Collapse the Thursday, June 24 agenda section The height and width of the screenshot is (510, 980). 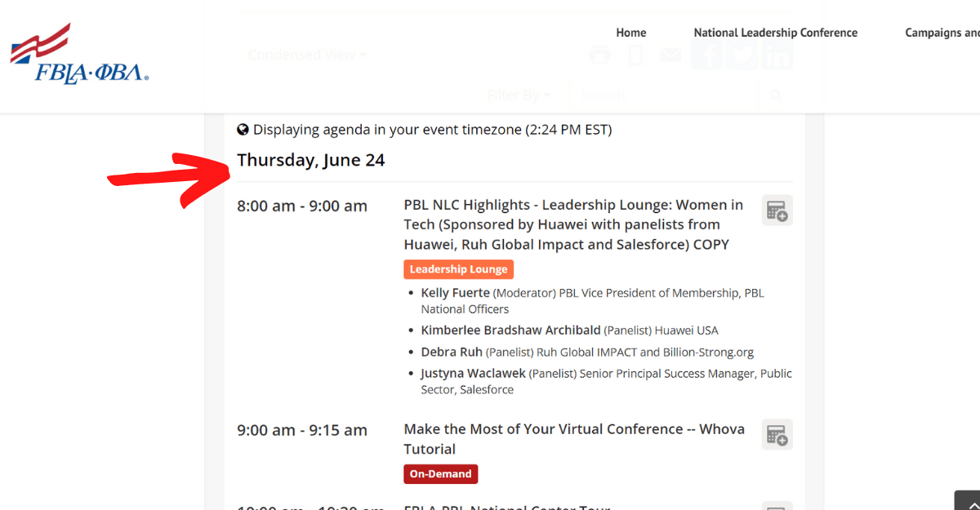(x=310, y=160)
